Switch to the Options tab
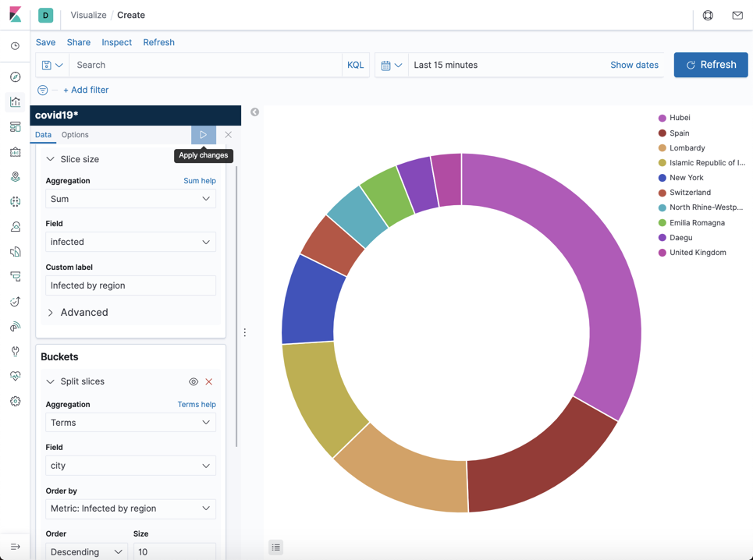 [75, 135]
